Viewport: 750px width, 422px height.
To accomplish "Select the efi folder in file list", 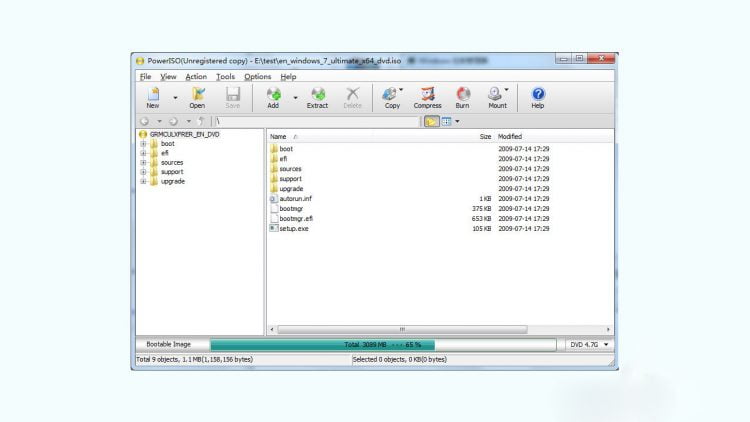I will point(283,159).
